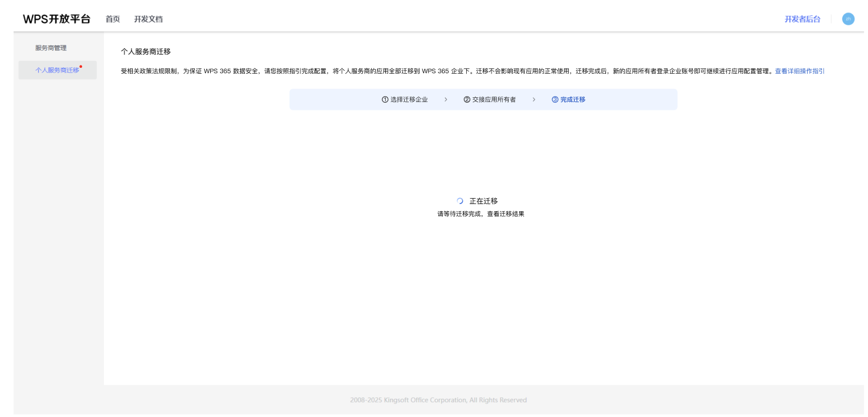
Task: Select 服务商管理 in the left sidebar
Action: tap(51, 48)
